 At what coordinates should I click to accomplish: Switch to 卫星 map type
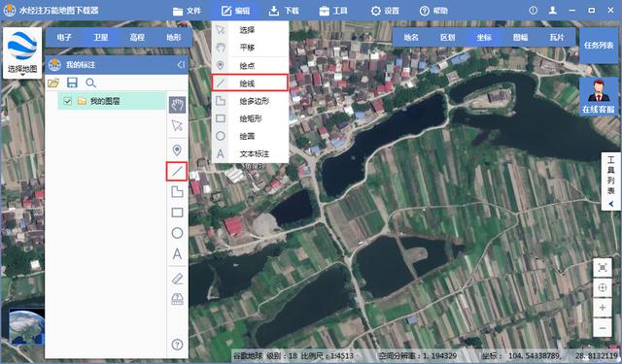click(101, 37)
